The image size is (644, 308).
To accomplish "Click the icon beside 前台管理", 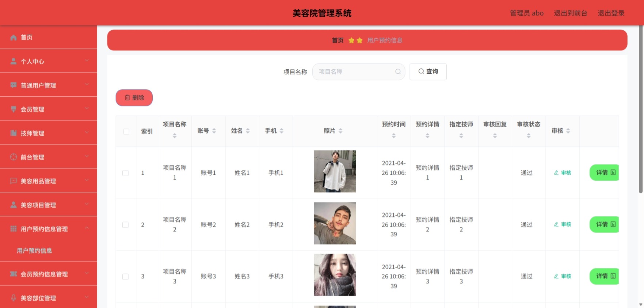I will (14, 157).
